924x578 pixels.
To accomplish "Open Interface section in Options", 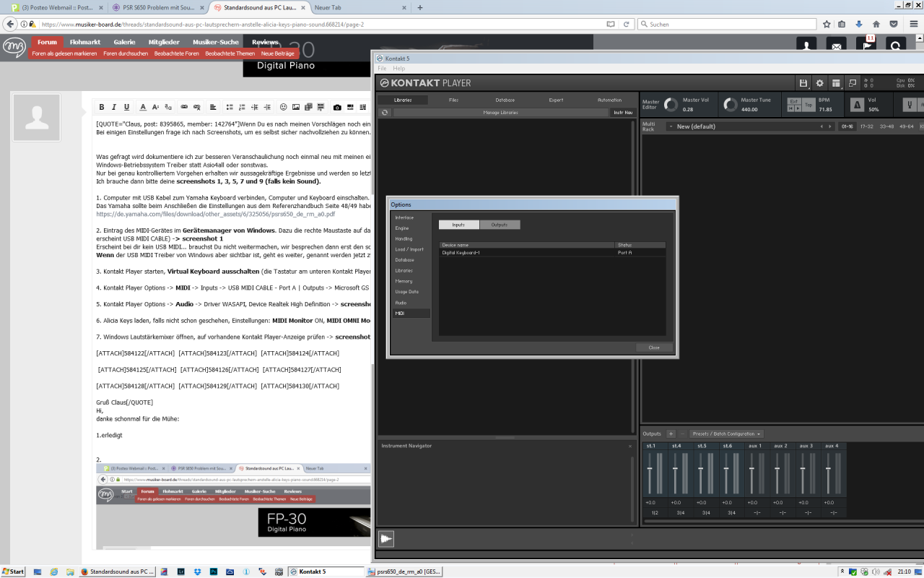I will (404, 217).
